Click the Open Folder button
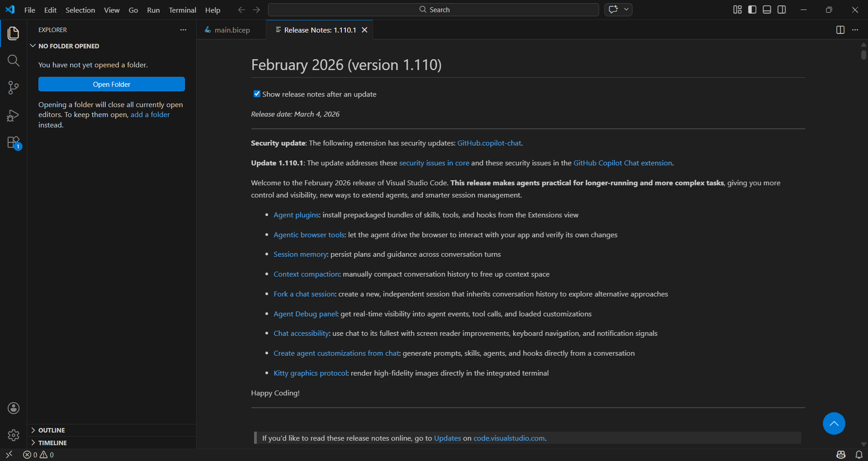Screen dimensions: 868x461 112,85
